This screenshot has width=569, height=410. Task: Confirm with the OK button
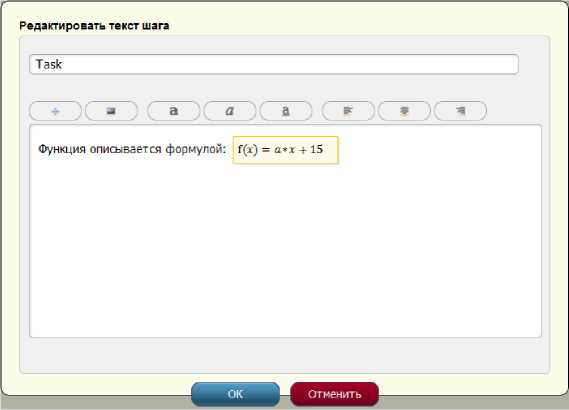pyautogui.click(x=235, y=394)
